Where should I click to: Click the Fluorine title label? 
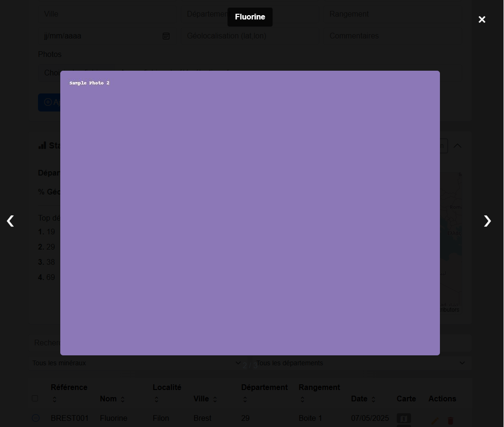coord(250,17)
